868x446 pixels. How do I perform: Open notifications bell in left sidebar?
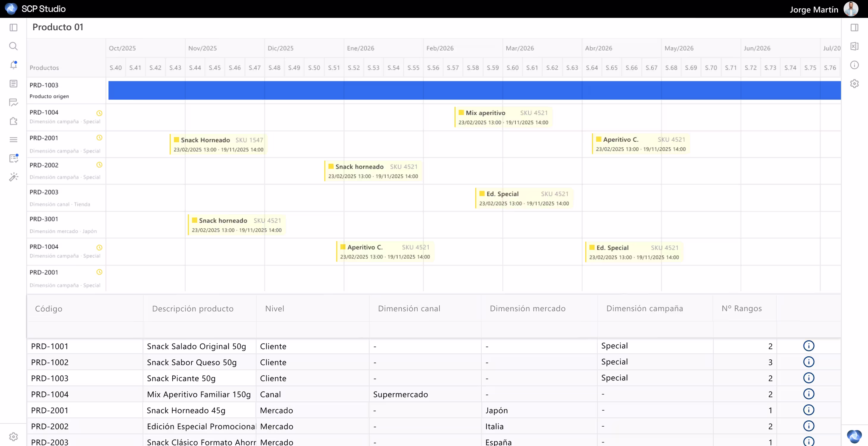tap(13, 65)
